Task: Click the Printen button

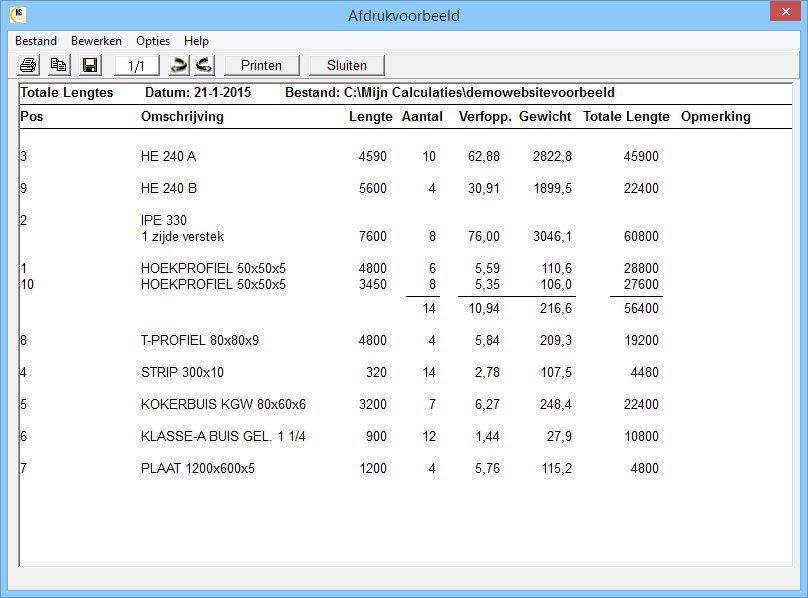Action: pyautogui.click(x=261, y=65)
